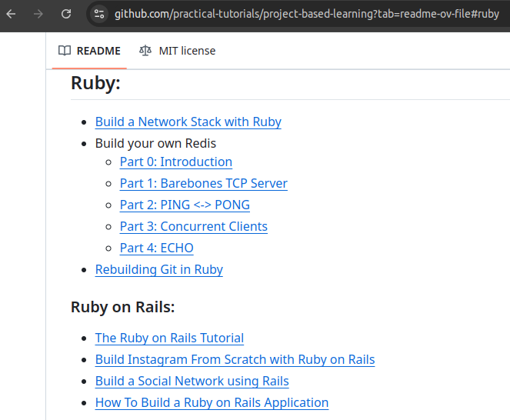The height and width of the screenshot is (420, 510).
Task: Open Build Instagram From Scratch with Rails
Action: click(x=235, y=359)
